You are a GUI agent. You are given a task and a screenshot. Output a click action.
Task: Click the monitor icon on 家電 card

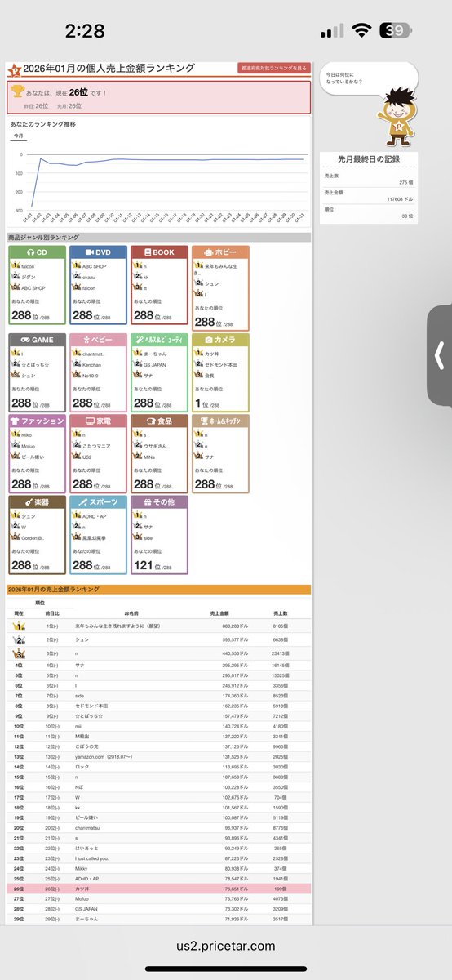tap(90, 421)
